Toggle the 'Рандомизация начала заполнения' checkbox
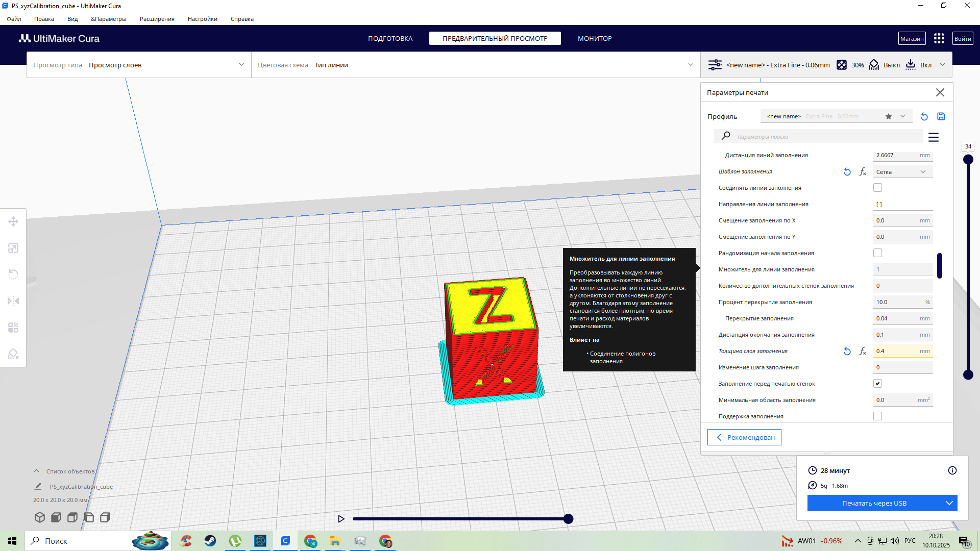Screen dimensions: 980x551 click(877, 253)
